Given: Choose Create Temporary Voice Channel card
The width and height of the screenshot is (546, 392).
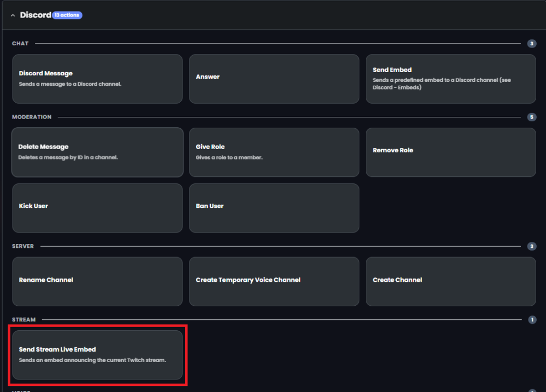Looking at the screenshot, I should [274, 281].
